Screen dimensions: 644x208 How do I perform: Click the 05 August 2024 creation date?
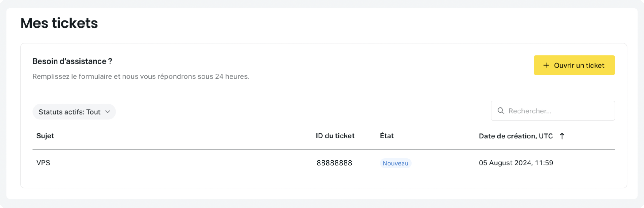[x=516, y=163]
